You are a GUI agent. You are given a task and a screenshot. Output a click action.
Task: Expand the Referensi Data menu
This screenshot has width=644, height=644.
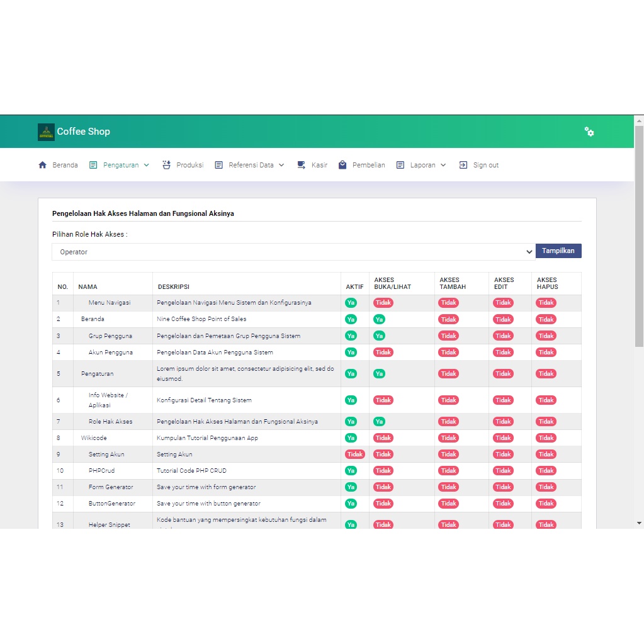251,165
